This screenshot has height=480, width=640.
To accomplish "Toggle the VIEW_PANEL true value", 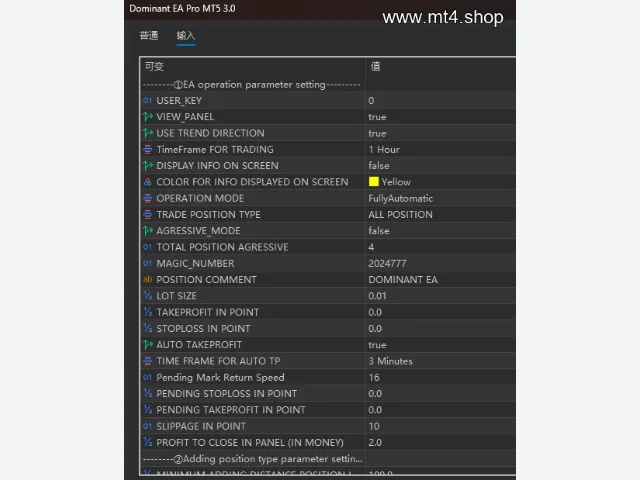I will coord(377,117).
